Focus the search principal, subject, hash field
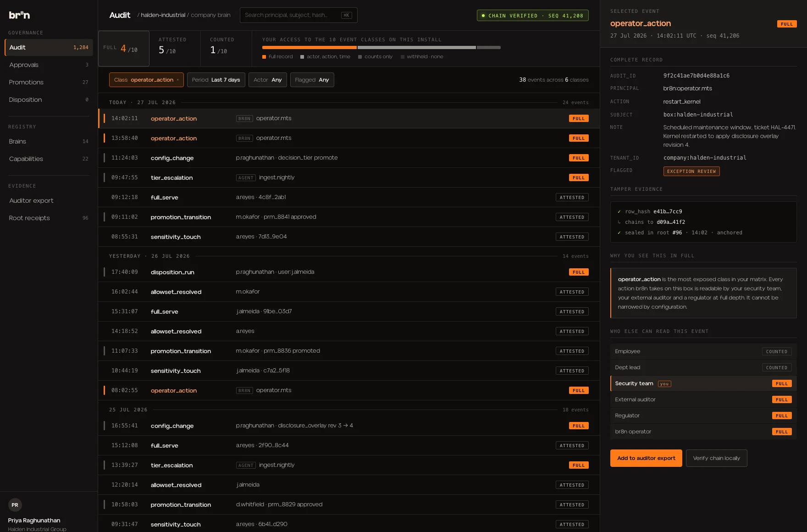 coord(298,15)
